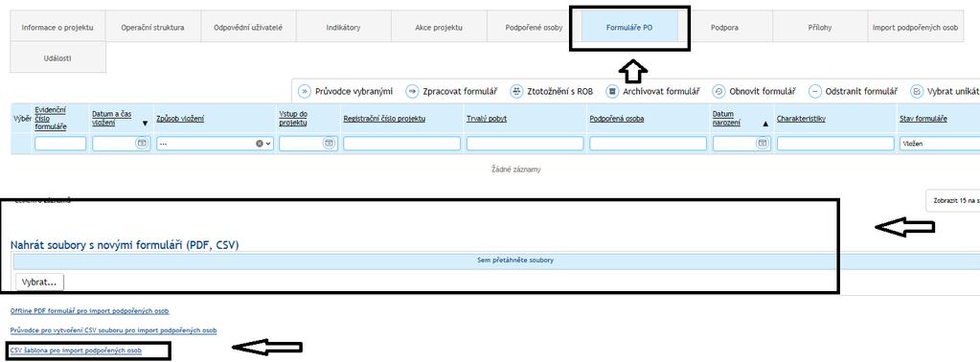
Task: Click the Zpracovat formulář arrow icon
Action: tap(412, 91)
